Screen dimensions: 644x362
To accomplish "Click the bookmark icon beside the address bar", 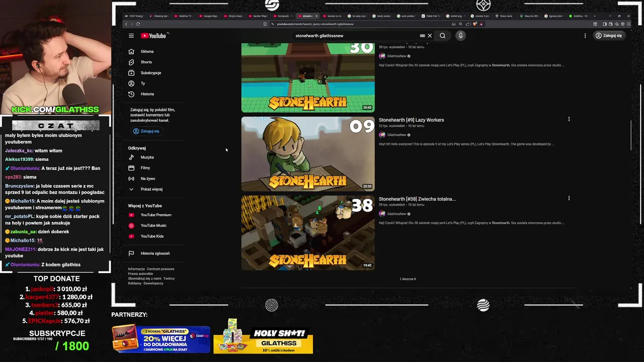I will coord(265,24).
